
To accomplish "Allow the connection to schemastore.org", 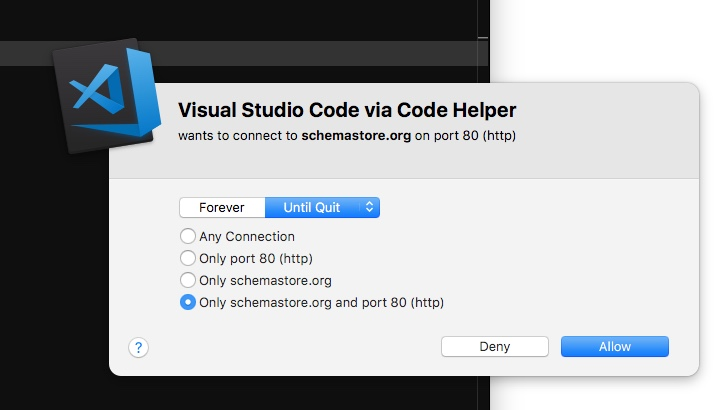I will [x=615, y=347].
